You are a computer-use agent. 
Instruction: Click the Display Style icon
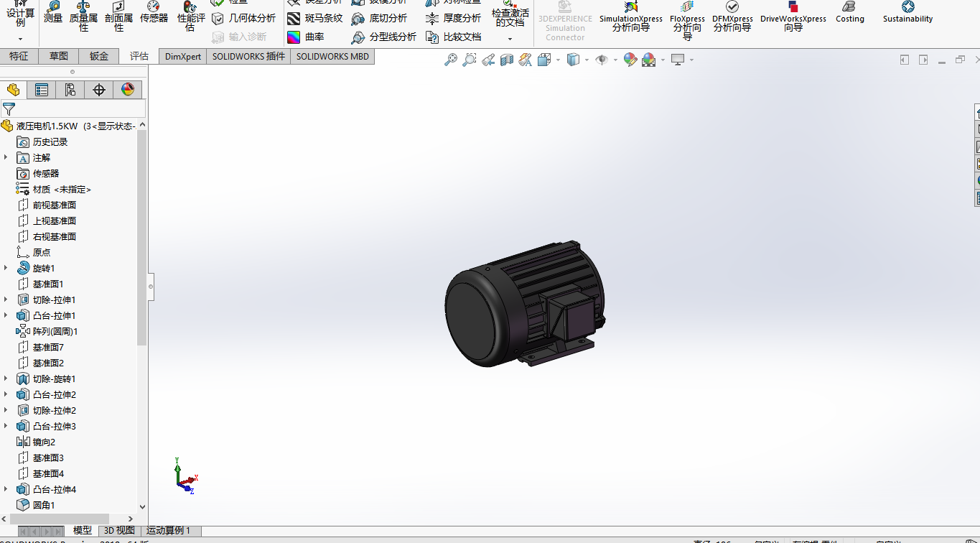click(x=573, y=60)
